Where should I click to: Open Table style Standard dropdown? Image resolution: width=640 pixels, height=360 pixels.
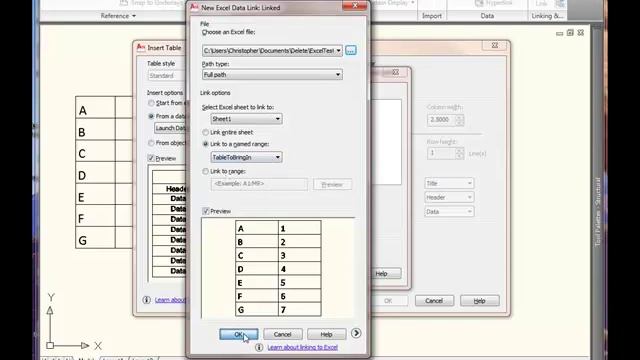coord(167,76)
